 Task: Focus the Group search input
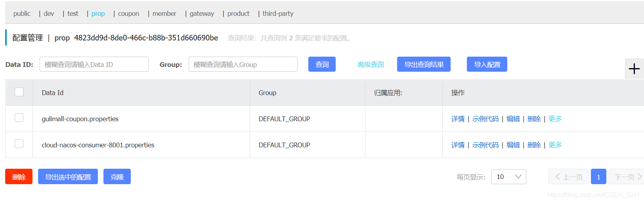[x=243, y=64]
